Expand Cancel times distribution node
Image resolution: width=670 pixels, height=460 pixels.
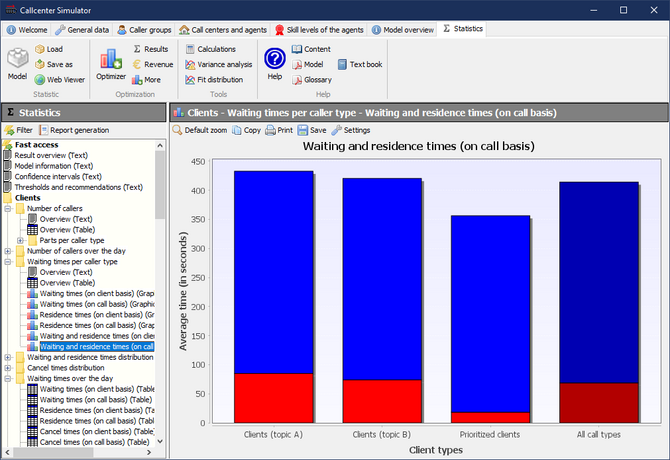pos(9,368)
